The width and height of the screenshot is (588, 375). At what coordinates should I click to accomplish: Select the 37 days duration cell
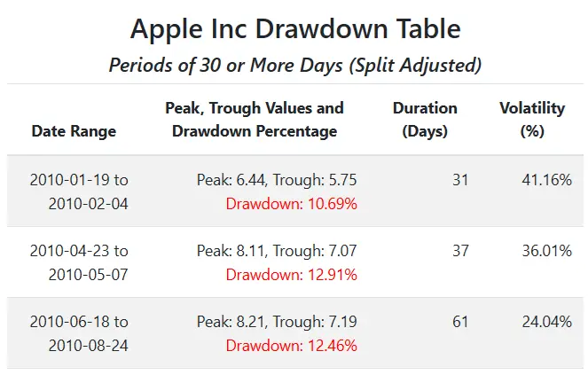[460, 251]
